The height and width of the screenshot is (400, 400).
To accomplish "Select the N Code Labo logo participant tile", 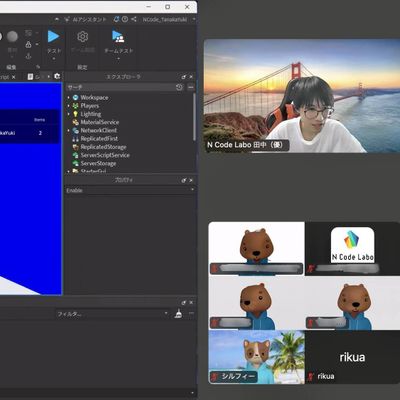I will pos(353,249).
